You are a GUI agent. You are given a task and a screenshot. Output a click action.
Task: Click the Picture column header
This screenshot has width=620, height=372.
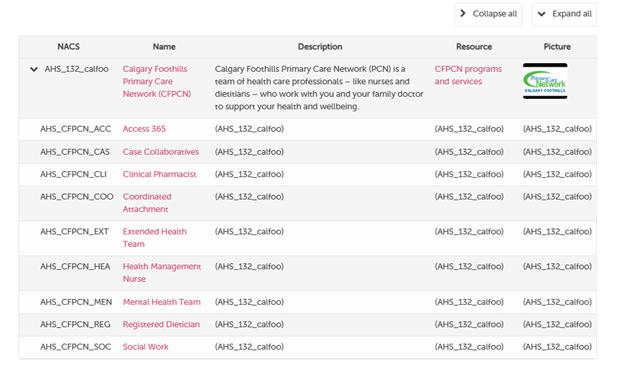click(557, 47)
